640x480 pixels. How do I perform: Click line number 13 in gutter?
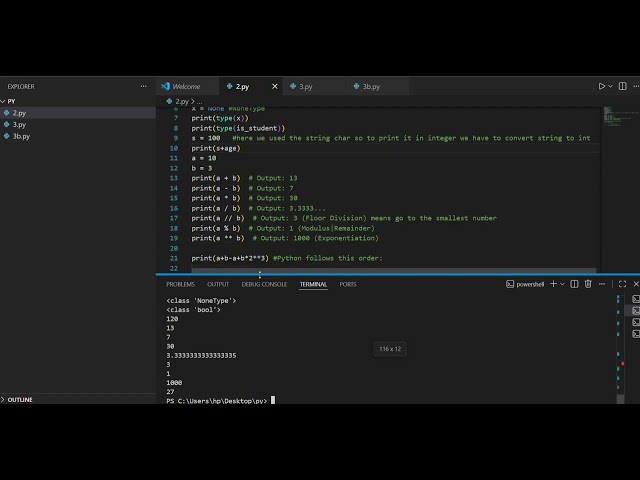tap(173, 178)
